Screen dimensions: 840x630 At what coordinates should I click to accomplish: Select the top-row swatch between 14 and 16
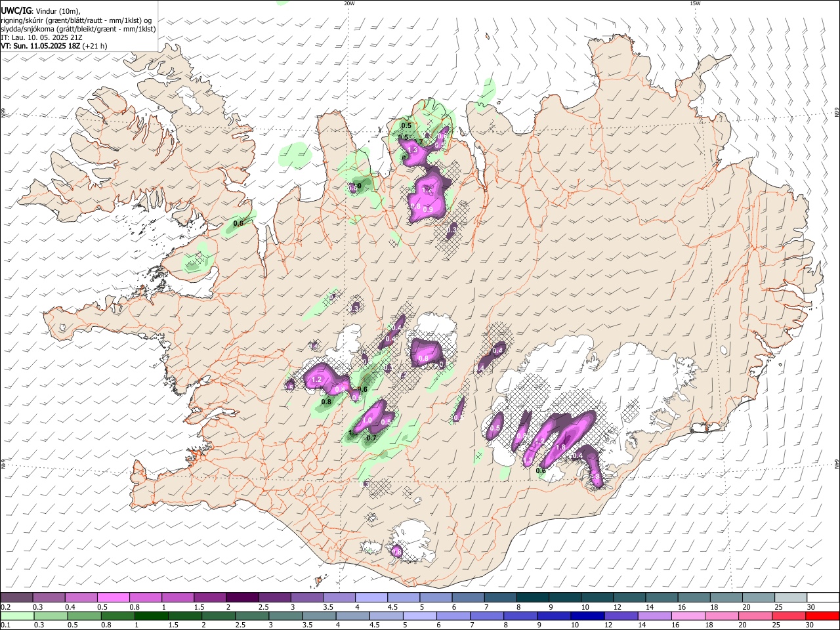(x=660, y=598)
